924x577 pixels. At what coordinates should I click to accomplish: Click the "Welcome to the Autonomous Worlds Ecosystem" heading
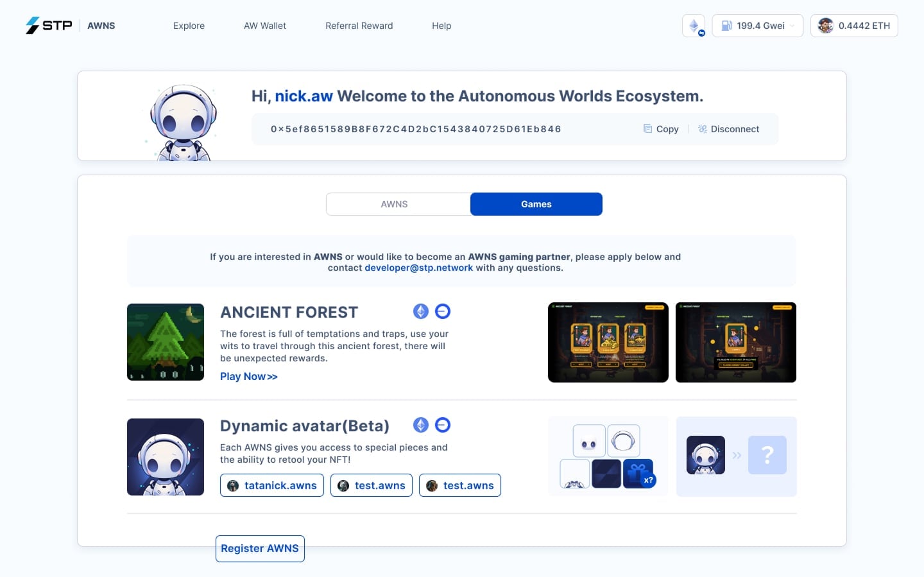pyautogui.click(x=520, y=96)
